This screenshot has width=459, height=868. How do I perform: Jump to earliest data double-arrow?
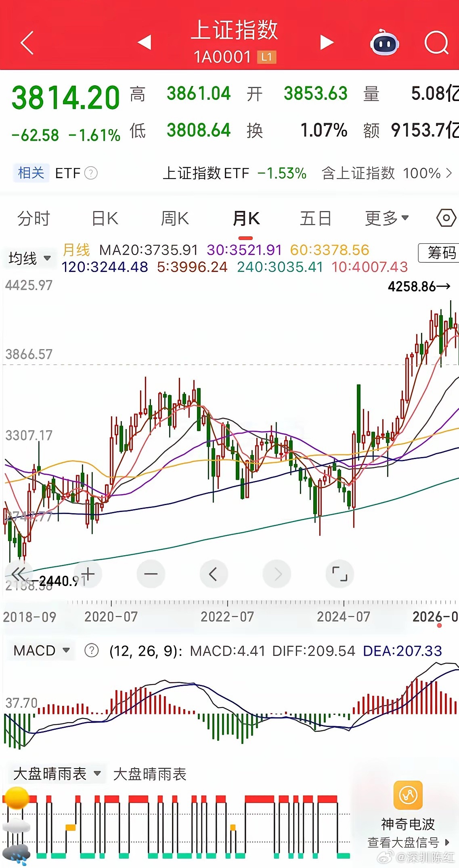pos(18,574)
